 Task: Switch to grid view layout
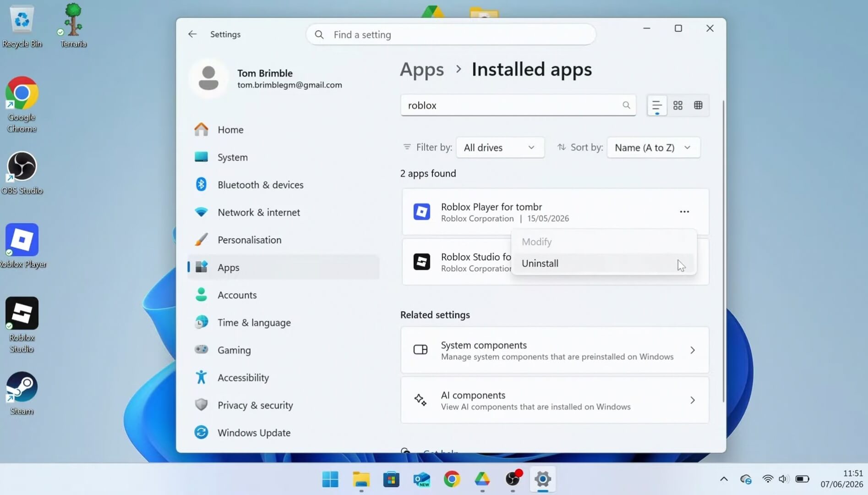(x=678, y=105)
